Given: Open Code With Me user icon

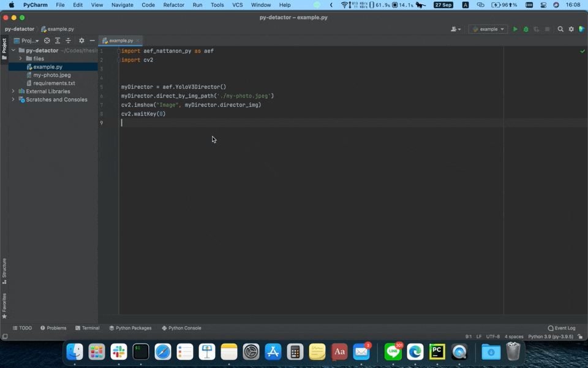Looking at the screenshot, I should (456, 29).
